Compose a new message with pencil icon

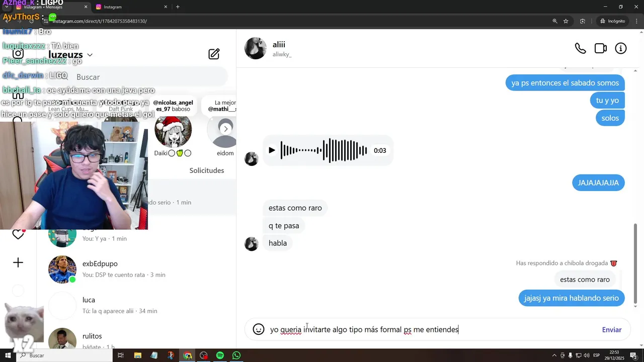pyautogui.click(x=214, y=54)
